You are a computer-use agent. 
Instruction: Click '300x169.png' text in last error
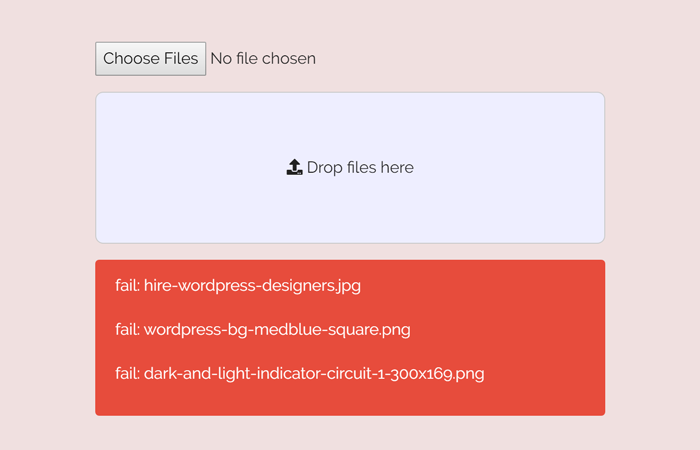point(438,374)
